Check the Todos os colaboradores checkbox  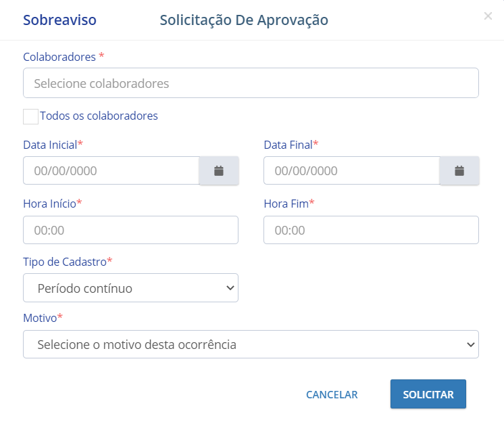(x=30, y=116)
